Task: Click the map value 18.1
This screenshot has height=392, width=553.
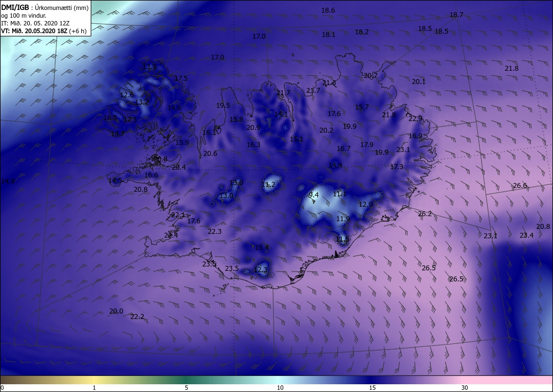Action: point(328,34)
